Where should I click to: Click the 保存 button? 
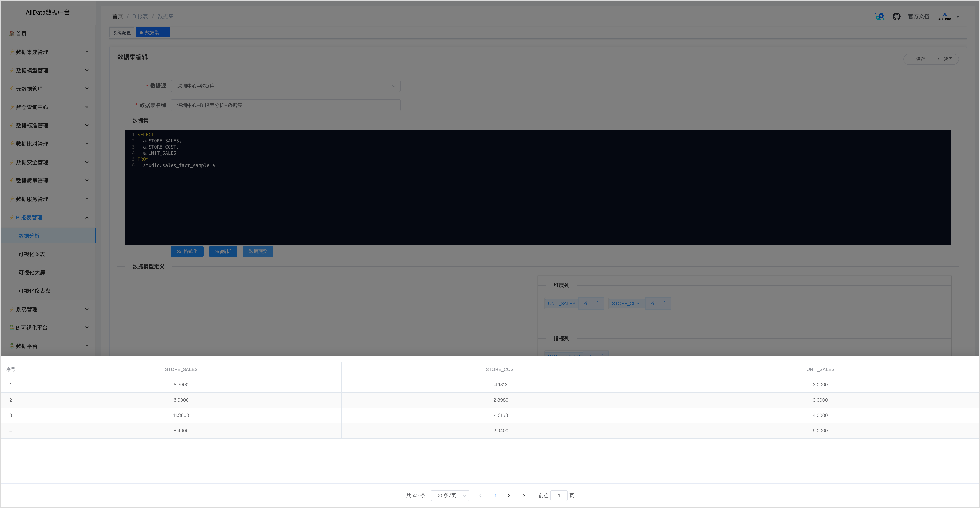(917, 59)
